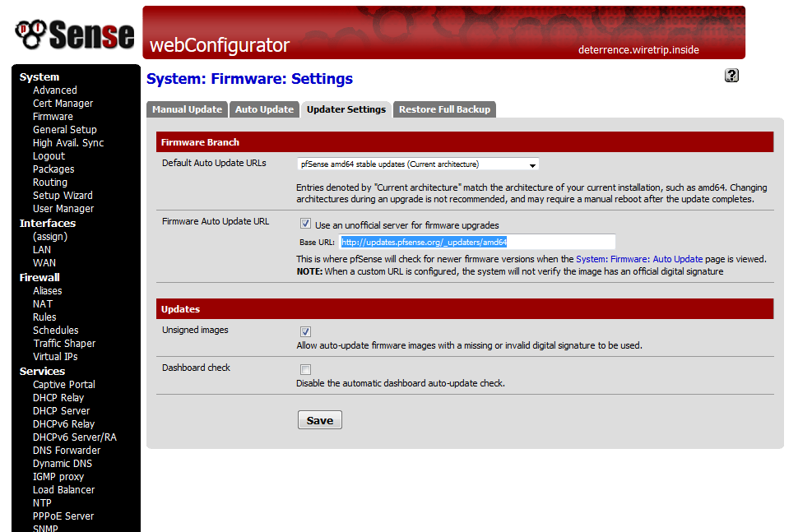The height and width of the screenshot is (532, 812).
Task: Open DHCP Server service
Action: click(61, 411)
